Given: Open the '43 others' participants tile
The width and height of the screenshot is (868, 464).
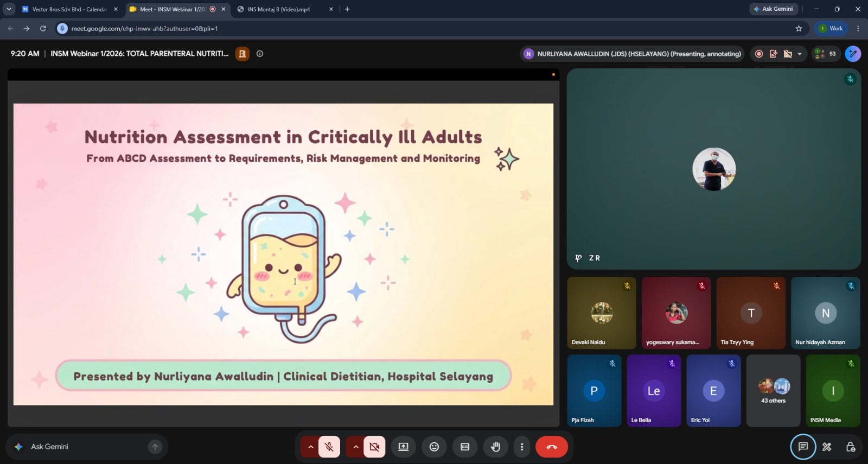Looking at the screenshot, I should click(x=773, y=391).
